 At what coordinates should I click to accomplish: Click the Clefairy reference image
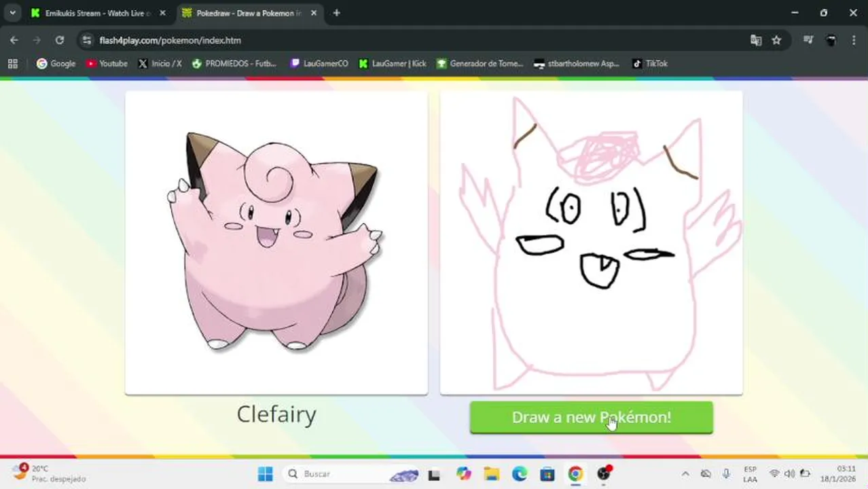point(276,242)
